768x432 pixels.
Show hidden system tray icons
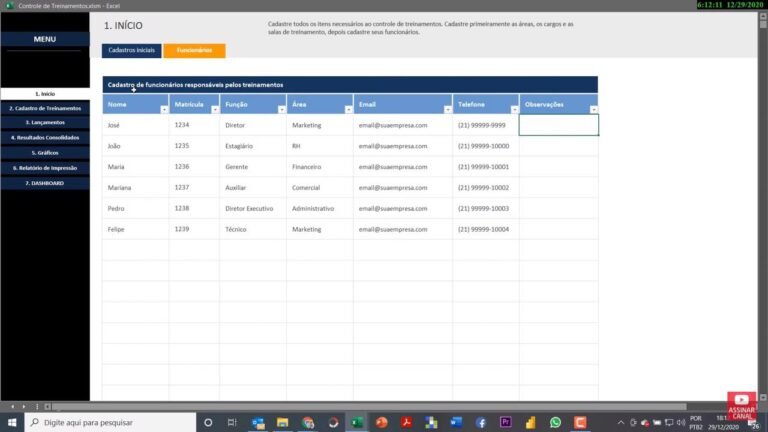coord(621,422)
